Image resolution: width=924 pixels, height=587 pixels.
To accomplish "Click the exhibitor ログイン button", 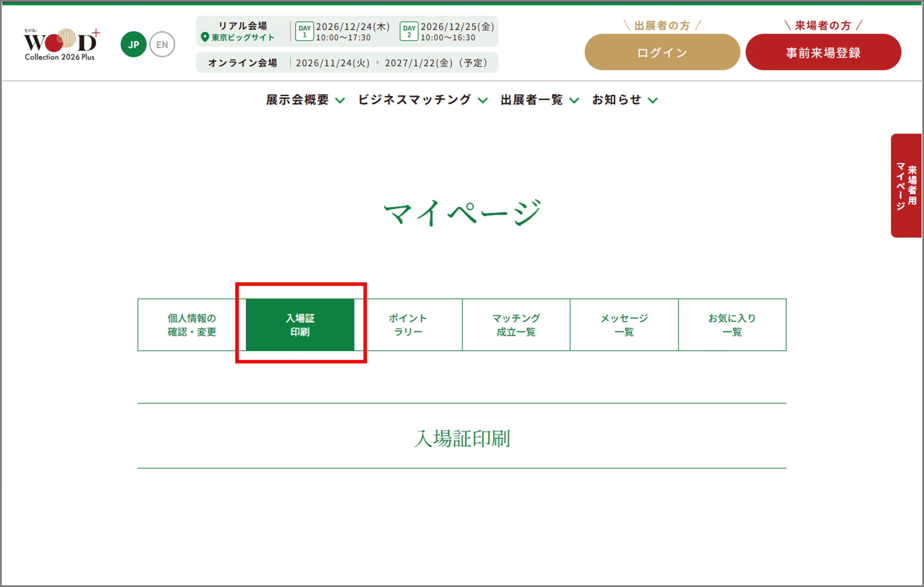I will [x=662, y=52].
